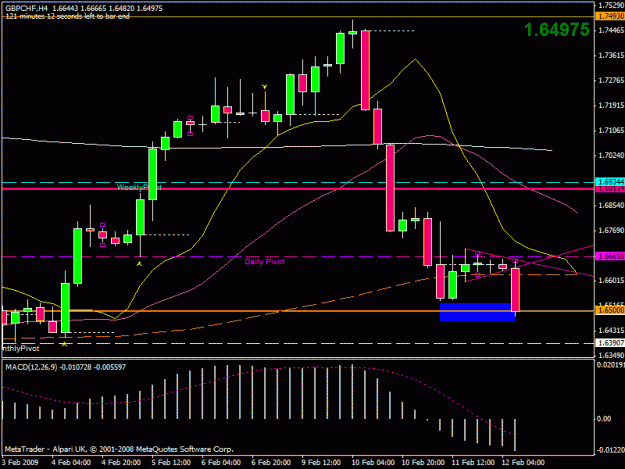
Task: Click the '5 Feb 12:00' time axis label
Action: tap(171, 463)
